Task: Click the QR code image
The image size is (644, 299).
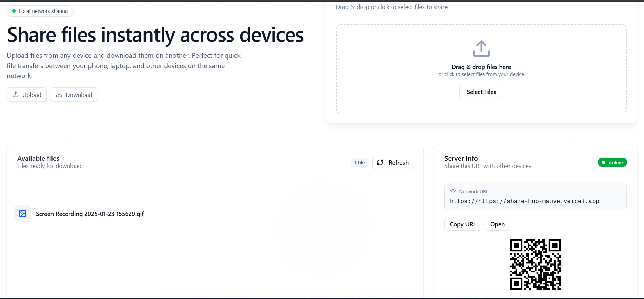Action: (x=535, y=264)
